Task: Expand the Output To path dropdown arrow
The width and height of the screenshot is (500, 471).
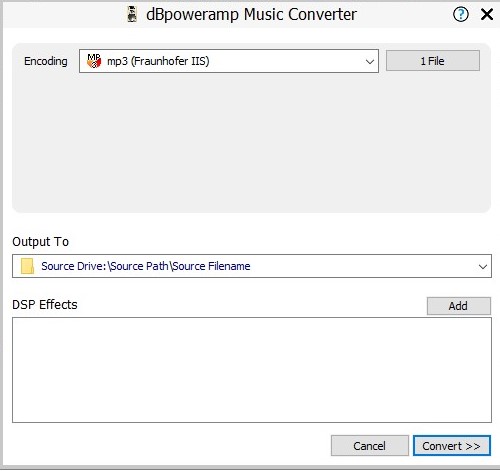Action: point(483,266)
